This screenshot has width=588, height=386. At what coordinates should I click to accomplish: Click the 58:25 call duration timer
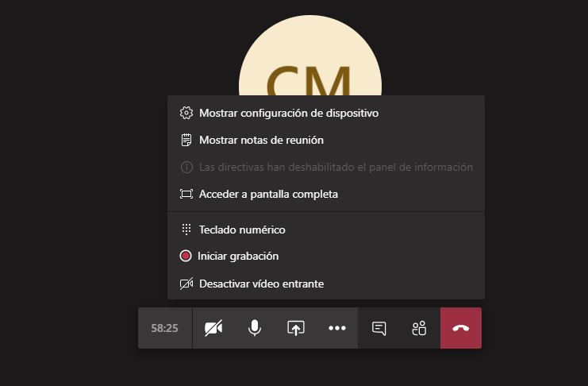165,328
